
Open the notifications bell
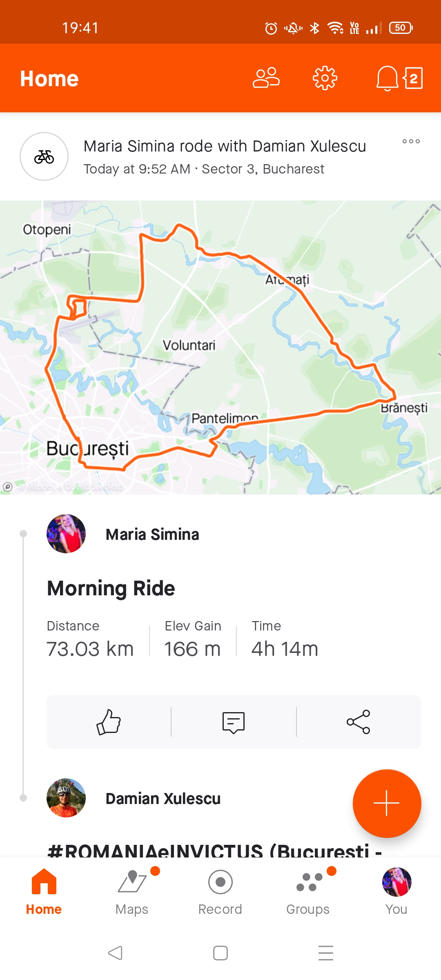tap(387, 78)
